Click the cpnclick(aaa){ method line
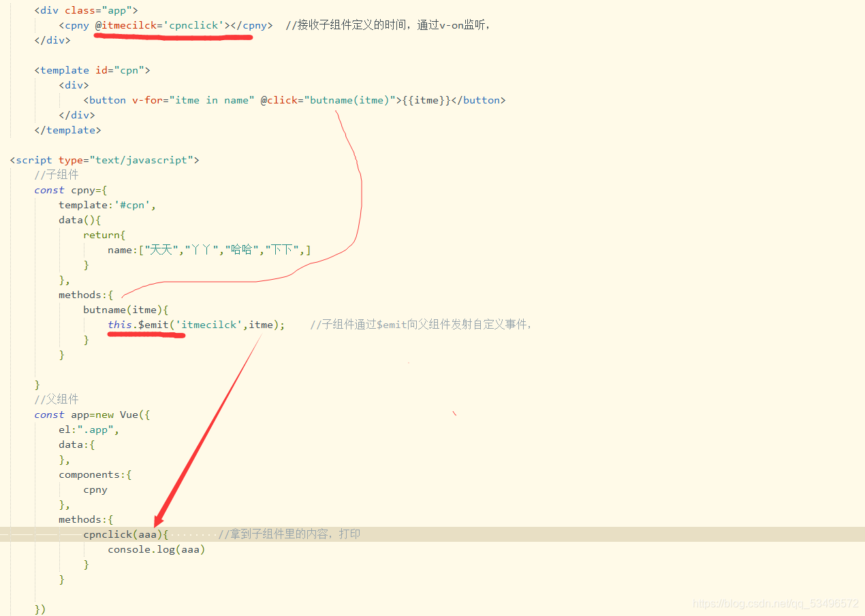This screenshot has width=865, height=616. coord(125,534)
